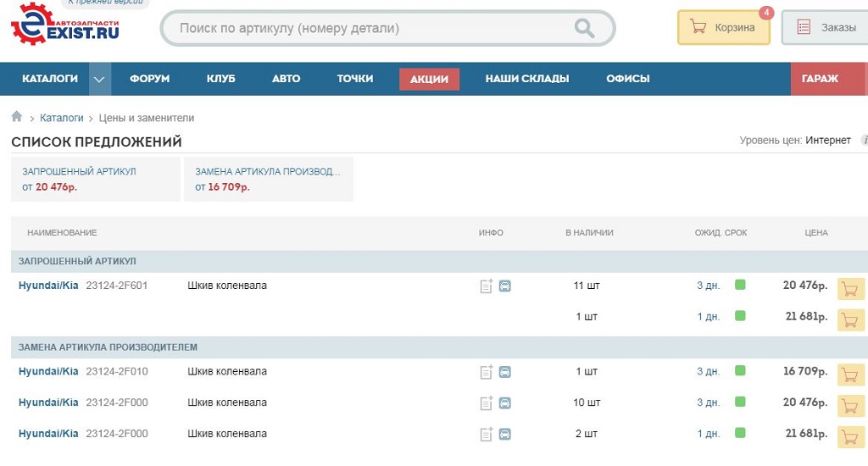This screenshot has width=868, height=466.
Task: Click green availability indicator for 23124-2F010
Action: (x=740, y=371)
